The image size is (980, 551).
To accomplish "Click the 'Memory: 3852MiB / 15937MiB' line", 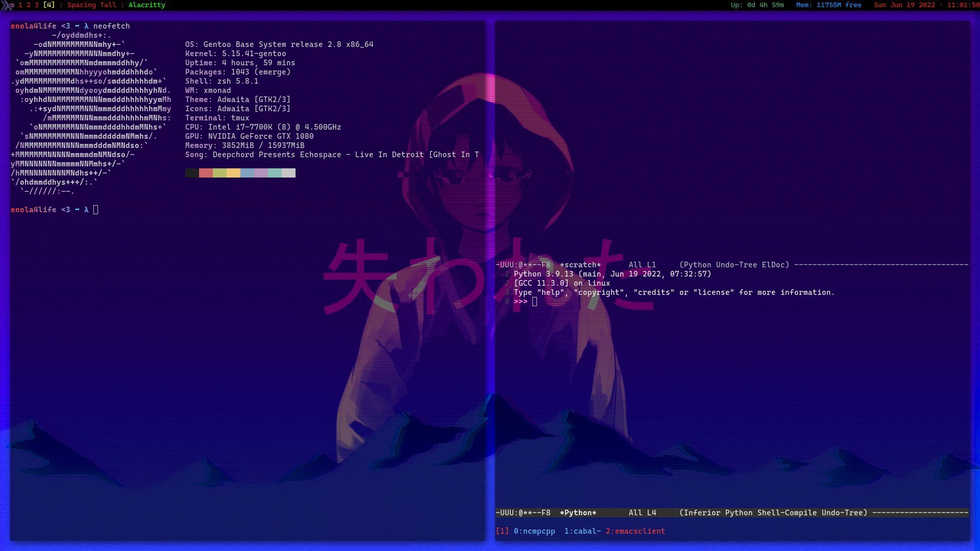I will pyautogui.click(x=244, y=145).
